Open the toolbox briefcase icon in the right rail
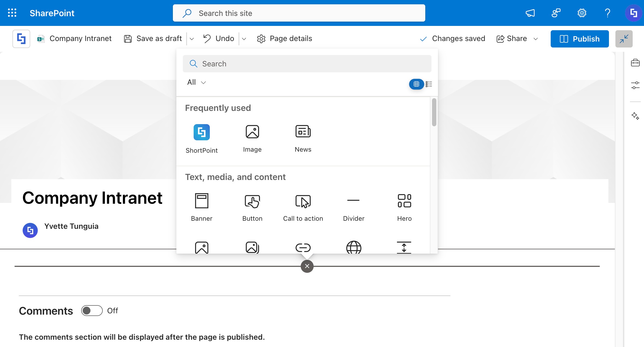The width and height of the screenshot is (644, 347). (635, 63)
